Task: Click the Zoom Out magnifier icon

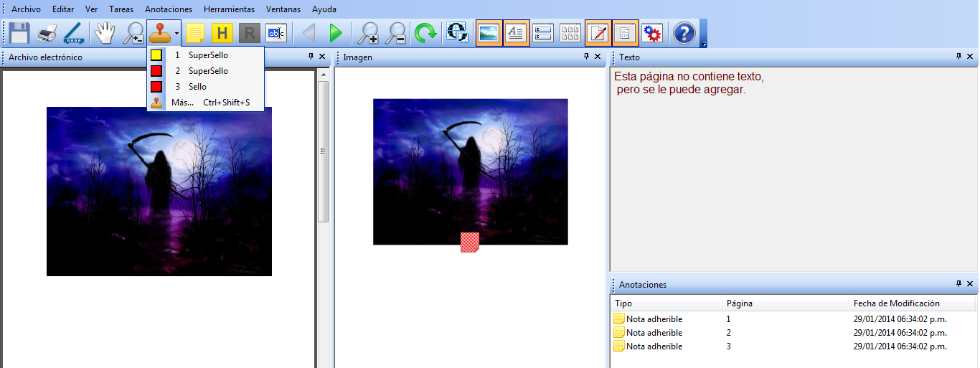Action: click(x=395, y=33)
